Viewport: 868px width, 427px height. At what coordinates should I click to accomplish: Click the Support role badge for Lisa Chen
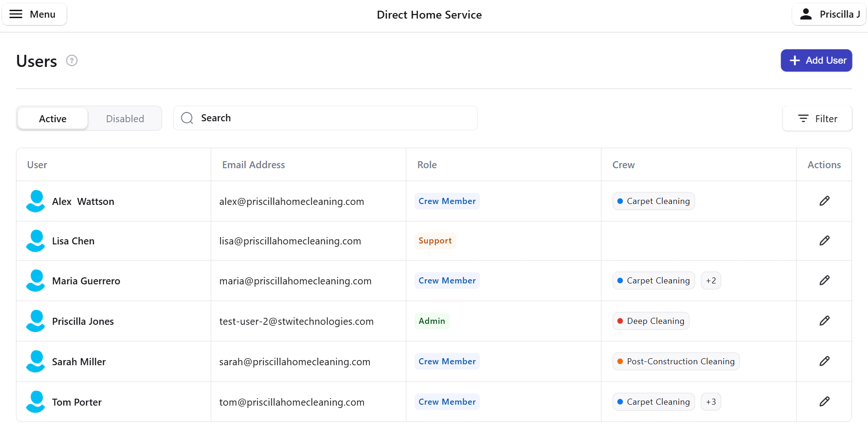coord(435,241)
